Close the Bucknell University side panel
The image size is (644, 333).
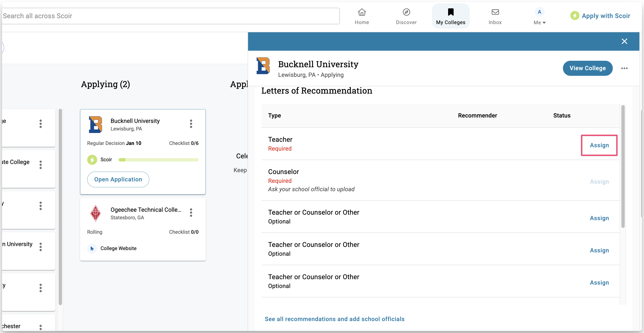tap(624, 41)
